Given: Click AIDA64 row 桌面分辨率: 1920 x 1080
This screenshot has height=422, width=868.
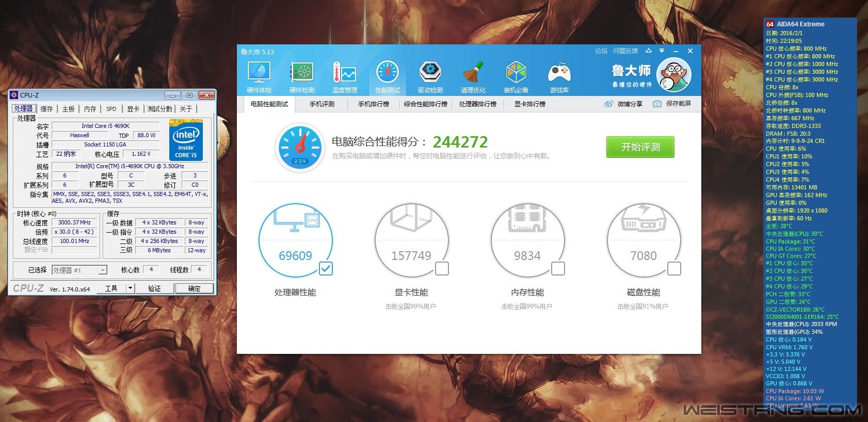Looking at the screenshot, I should pyautogui.click(x=797, y=210).
